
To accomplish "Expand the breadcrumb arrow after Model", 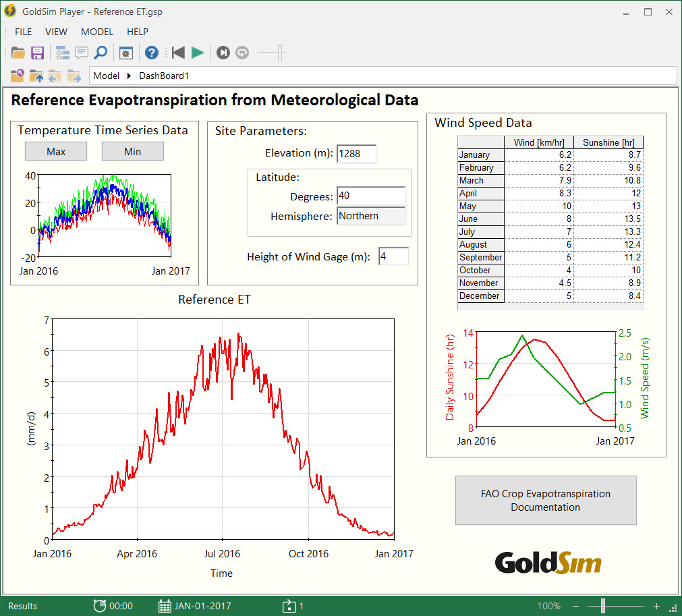I will click(129, 76).
